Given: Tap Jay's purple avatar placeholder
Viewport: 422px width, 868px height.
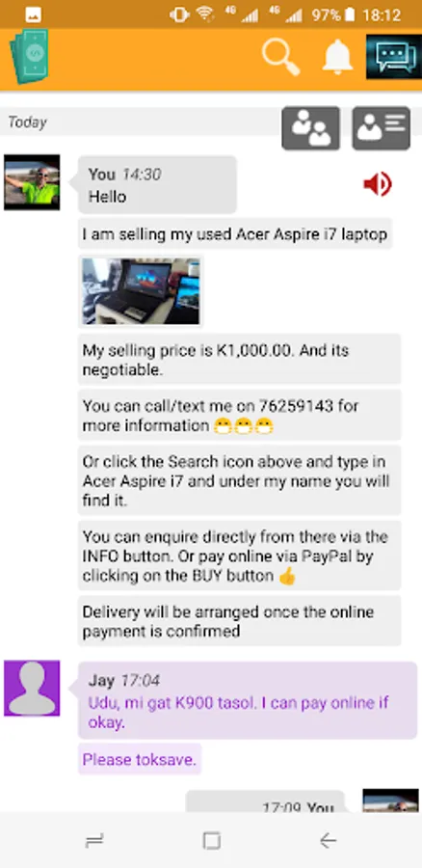Looking at the screenshot, I should pos(32,688).
